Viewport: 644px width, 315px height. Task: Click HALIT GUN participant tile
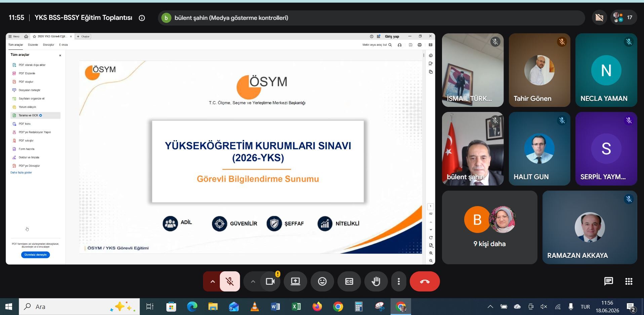pos(539,149)
